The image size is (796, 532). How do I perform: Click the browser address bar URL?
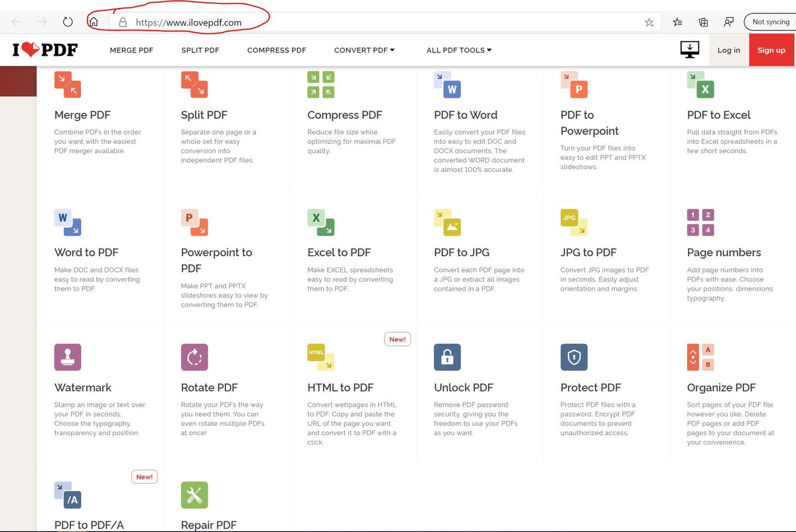188,22
